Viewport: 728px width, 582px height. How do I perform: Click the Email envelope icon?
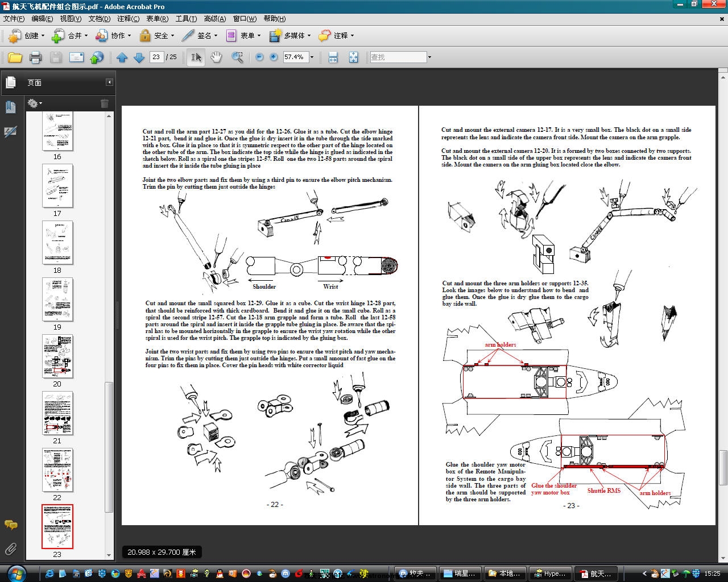(76, 57)
